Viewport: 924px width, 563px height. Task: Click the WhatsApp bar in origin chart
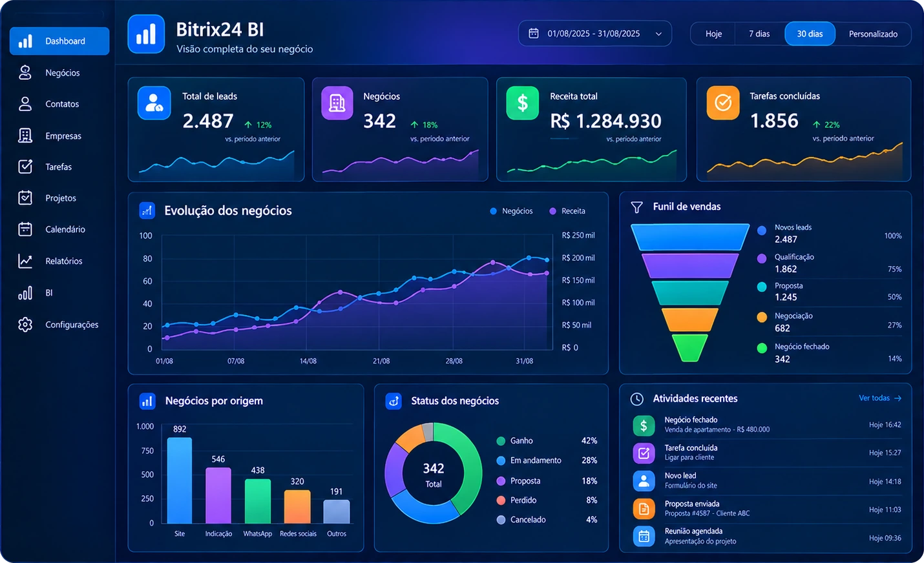coord(258,501)
